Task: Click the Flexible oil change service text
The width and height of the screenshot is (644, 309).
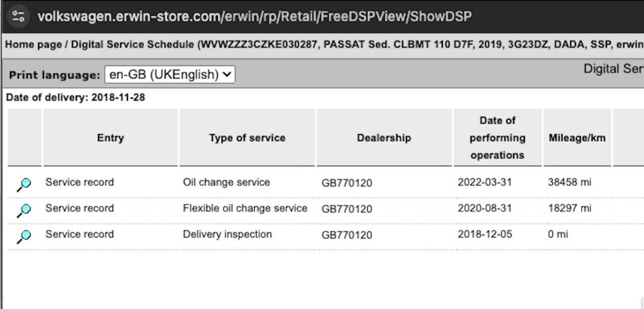Action: [245, 208]
